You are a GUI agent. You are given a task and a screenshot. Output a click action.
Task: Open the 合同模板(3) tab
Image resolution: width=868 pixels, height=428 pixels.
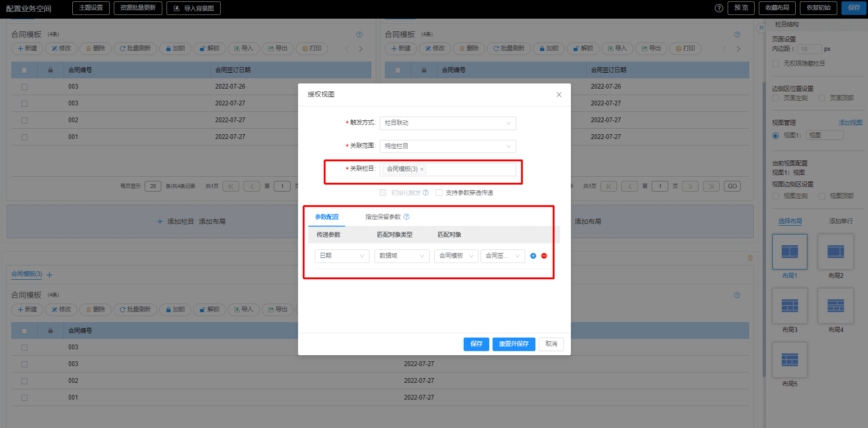coord(27,274)
